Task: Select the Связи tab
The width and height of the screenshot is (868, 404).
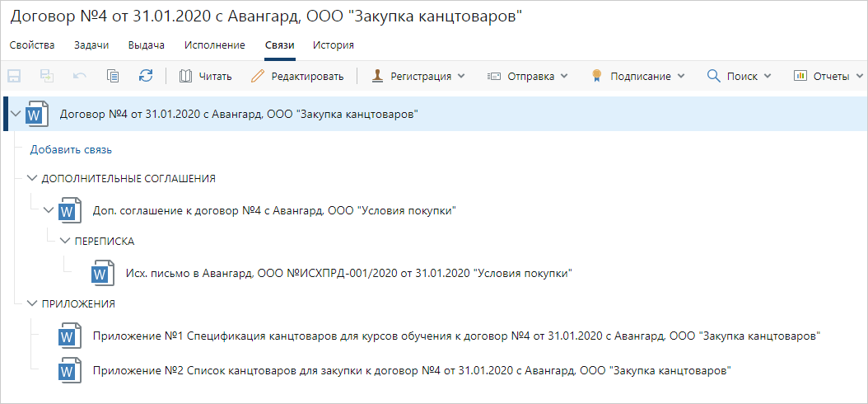Action: pyautogui.click(x=279, y=45)
